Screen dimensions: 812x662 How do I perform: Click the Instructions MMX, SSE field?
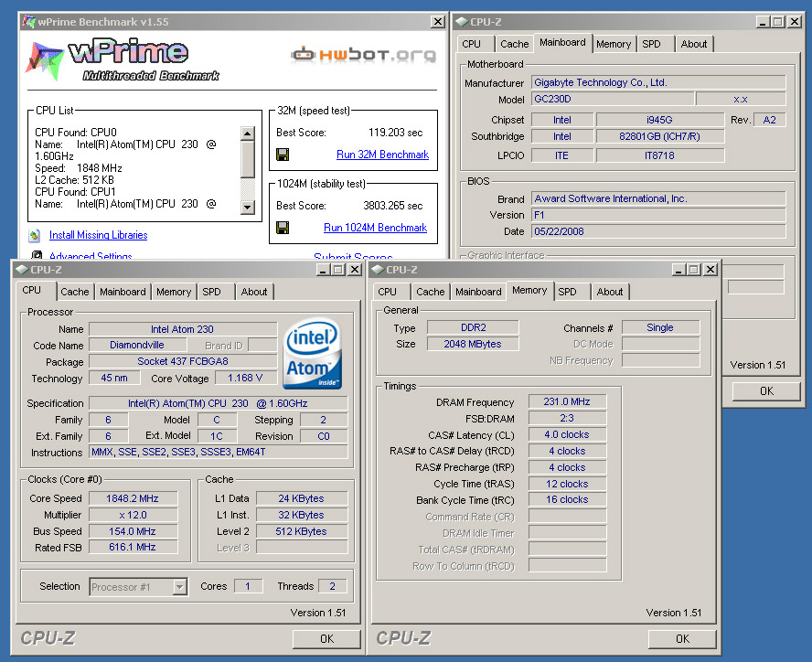(218, 453)
